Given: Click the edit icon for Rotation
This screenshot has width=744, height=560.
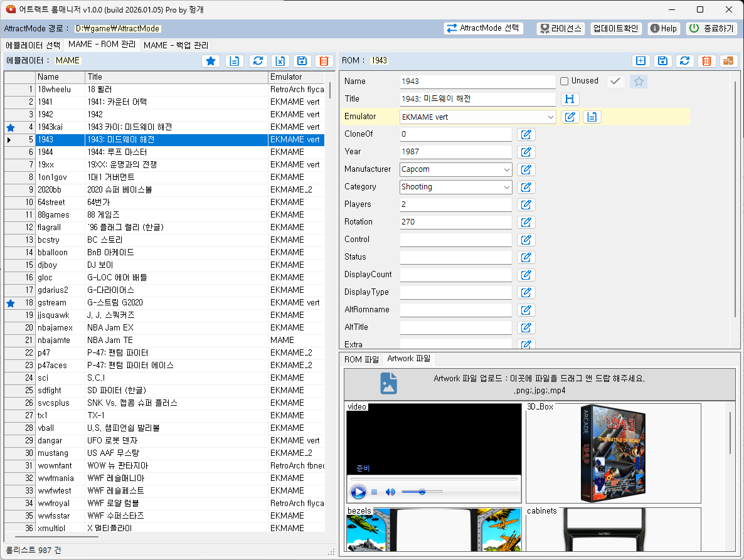Looking at the screenshot, I should click(x=526, y=222).
